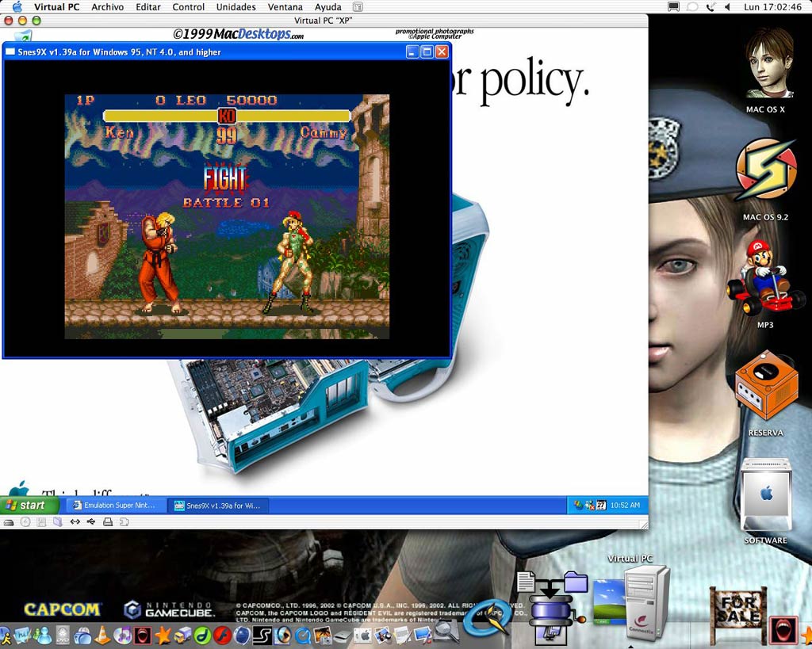Open the TextEdit paper icon in the Dock

click(403, 635)
